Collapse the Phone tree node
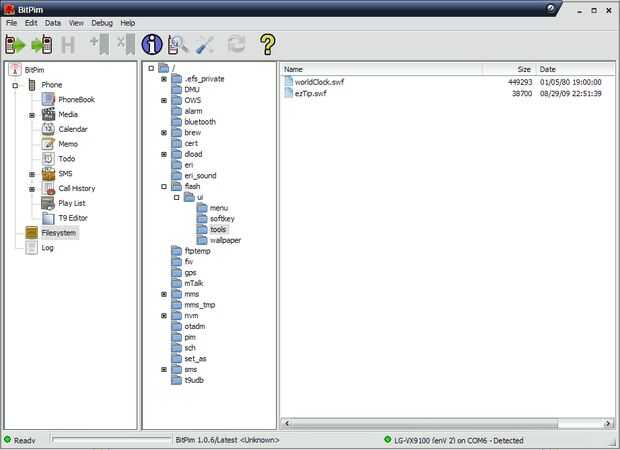Screen dimensions: 620x450 (x=15, y=85)
